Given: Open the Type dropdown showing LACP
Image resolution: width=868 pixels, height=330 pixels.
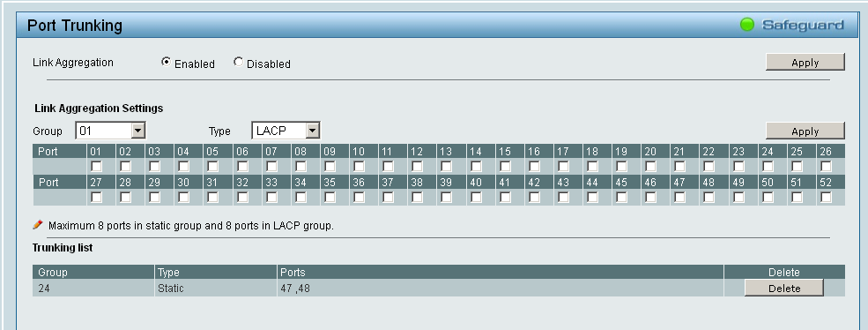Looking at the screenshot, I should pos(286,131).
